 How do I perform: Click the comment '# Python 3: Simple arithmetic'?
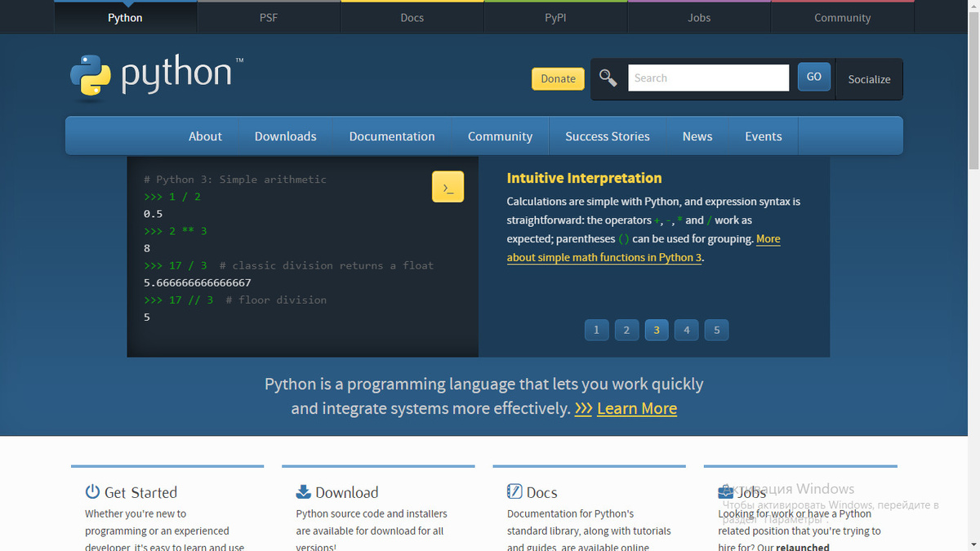(x=235, y=179)
